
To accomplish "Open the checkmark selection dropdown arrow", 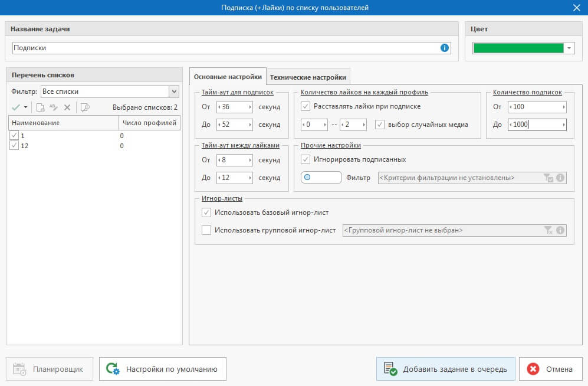I will pyautogui.click(x=26, y=107).
